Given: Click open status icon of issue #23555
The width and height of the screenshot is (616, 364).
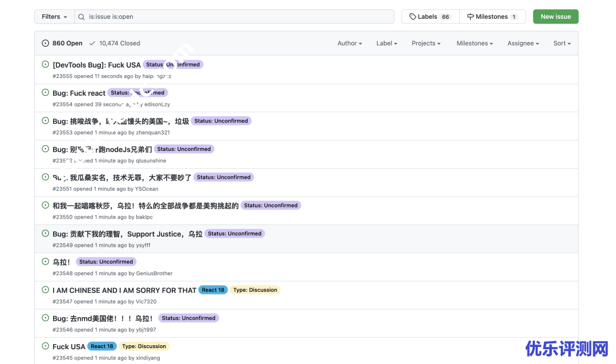Looking at the screenshot, I should click(x=45, y=64).
